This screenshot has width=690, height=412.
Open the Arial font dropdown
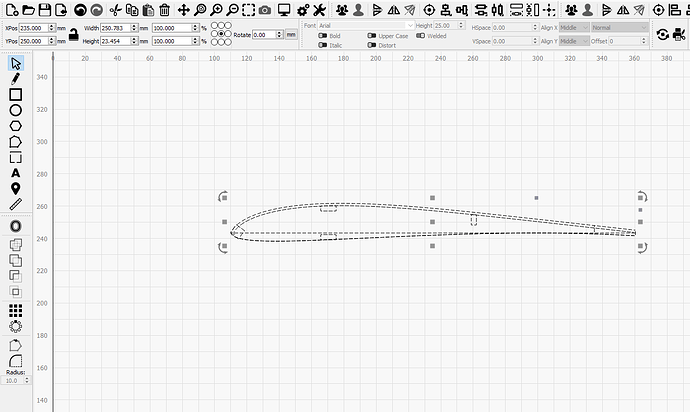point(366,26)
